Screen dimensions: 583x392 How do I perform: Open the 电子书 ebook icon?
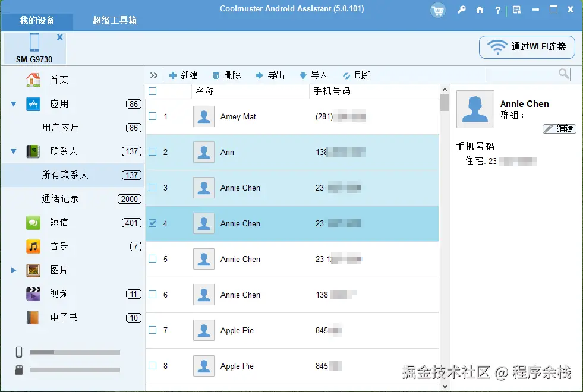coord(33,318)
